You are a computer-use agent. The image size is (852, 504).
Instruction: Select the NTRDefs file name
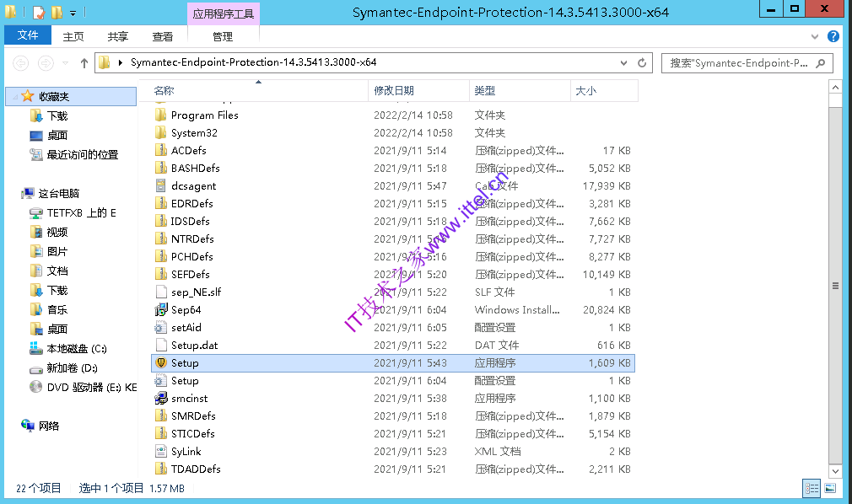coord(192,239)
